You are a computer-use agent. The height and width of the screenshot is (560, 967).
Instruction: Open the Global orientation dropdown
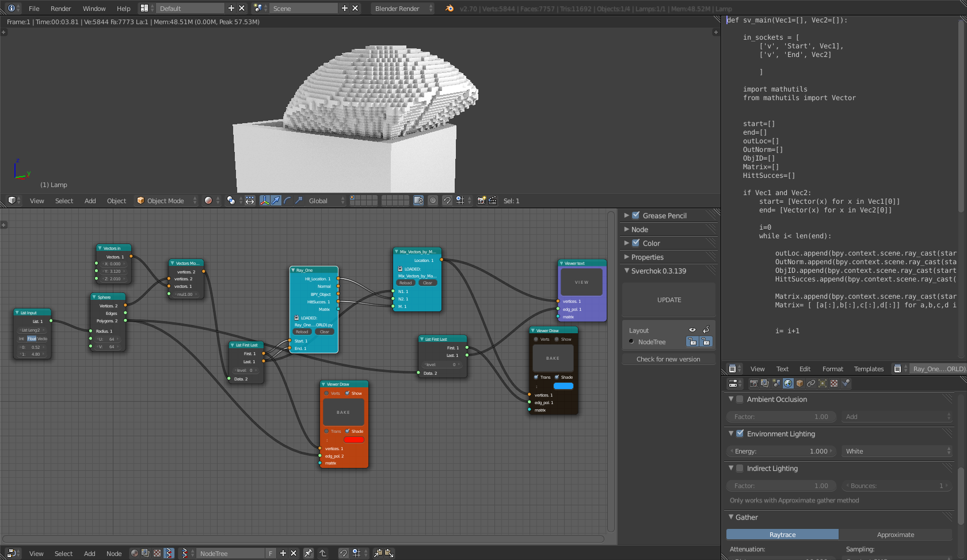tap(326, 200)
